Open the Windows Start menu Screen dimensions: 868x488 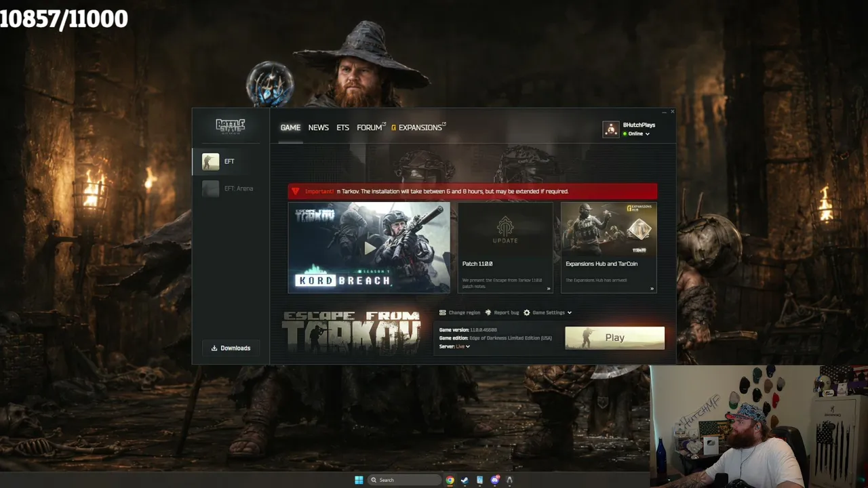click(x=359, y=480)
